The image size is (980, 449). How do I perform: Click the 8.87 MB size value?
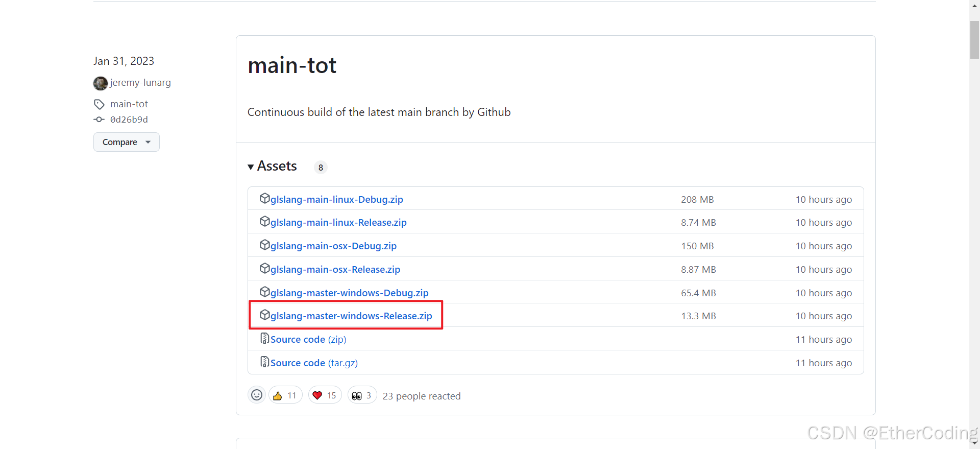(x=698, y=270)
